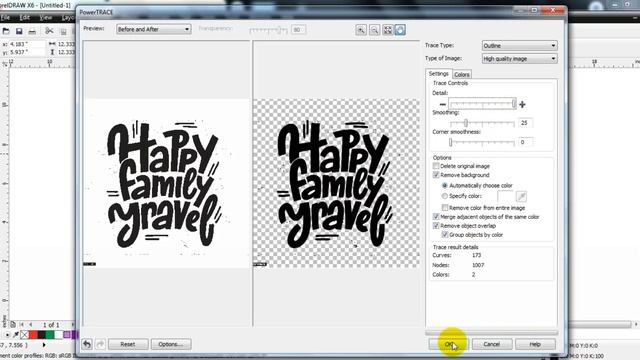Click the original image preview pane

(167, 183)
